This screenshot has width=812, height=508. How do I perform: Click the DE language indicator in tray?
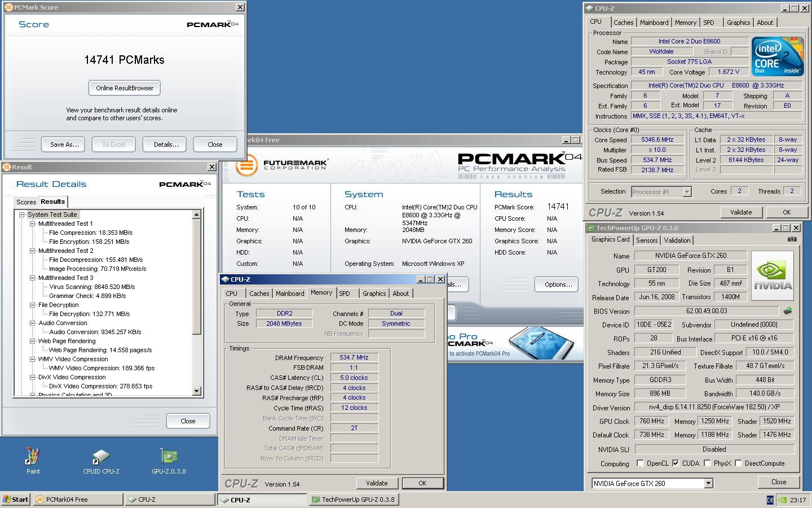(770, 500)
